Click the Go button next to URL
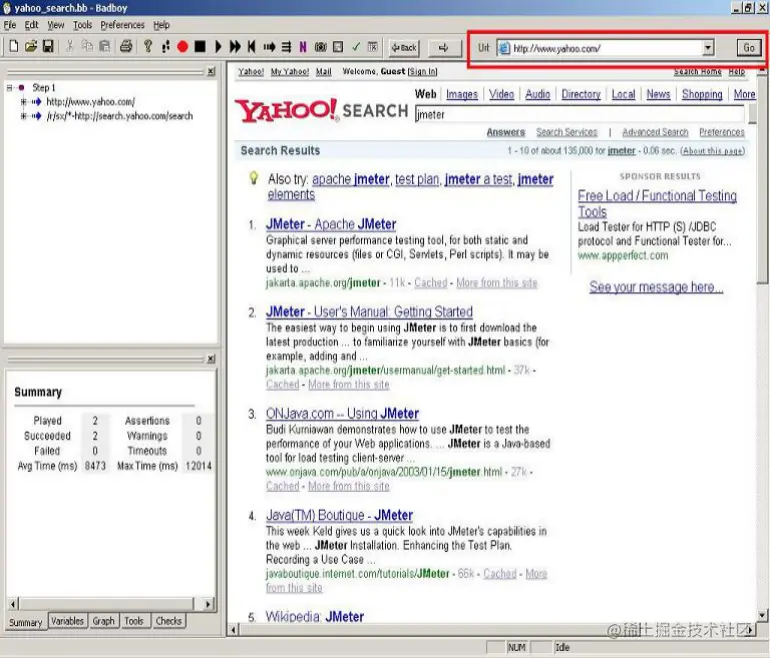Viewport: 770px width, 658px height. click(x=749, y=48)
